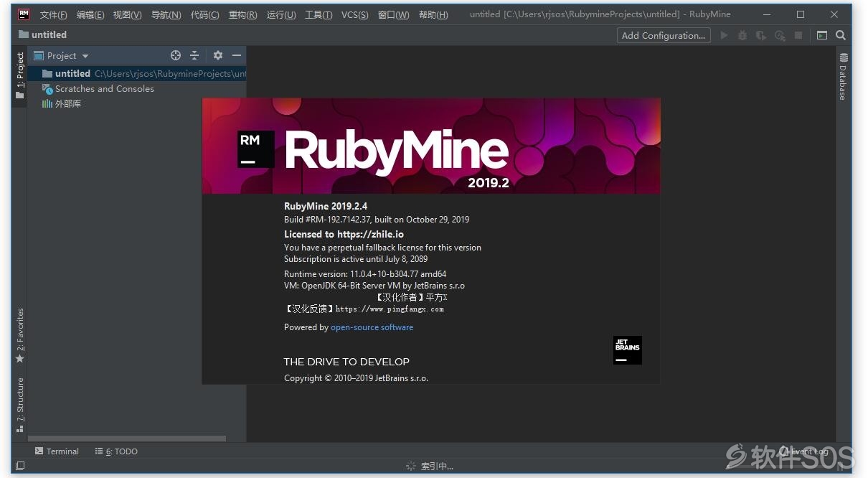
Task: Click Run with Coverage icon
Action: point(761,35)
